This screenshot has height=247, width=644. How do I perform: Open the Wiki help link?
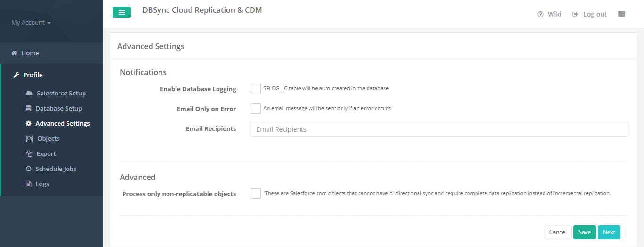pyautogui.click(x=550, y=14)
